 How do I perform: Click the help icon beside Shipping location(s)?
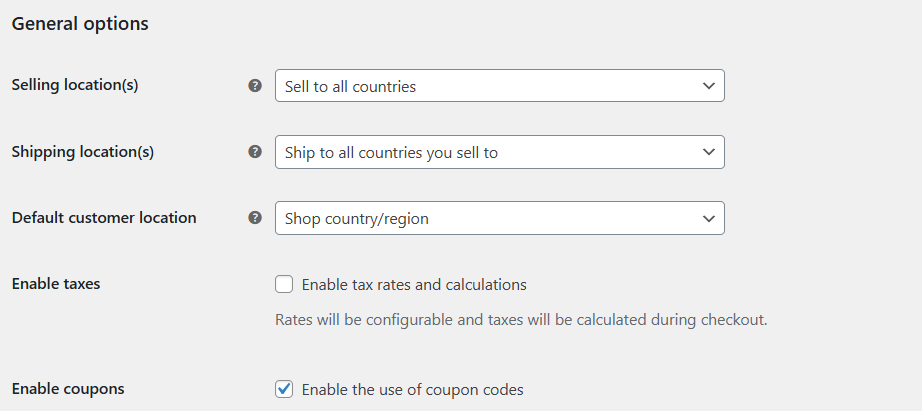click(255, 152)
